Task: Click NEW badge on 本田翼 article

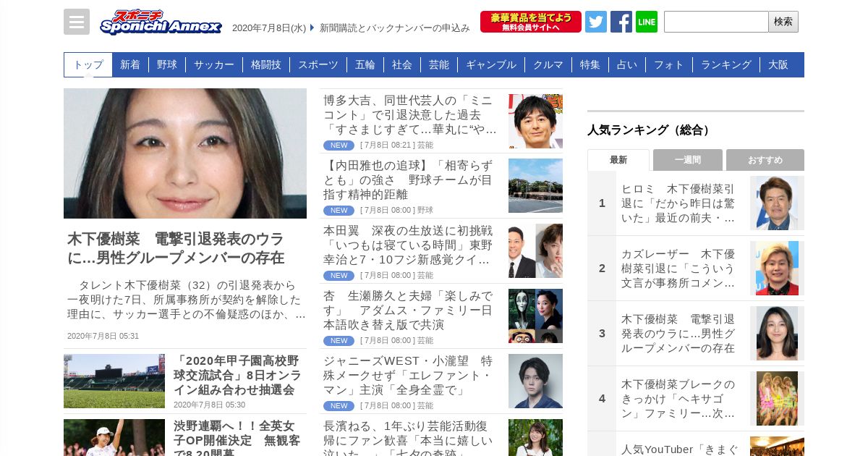Action: (339, 276)
